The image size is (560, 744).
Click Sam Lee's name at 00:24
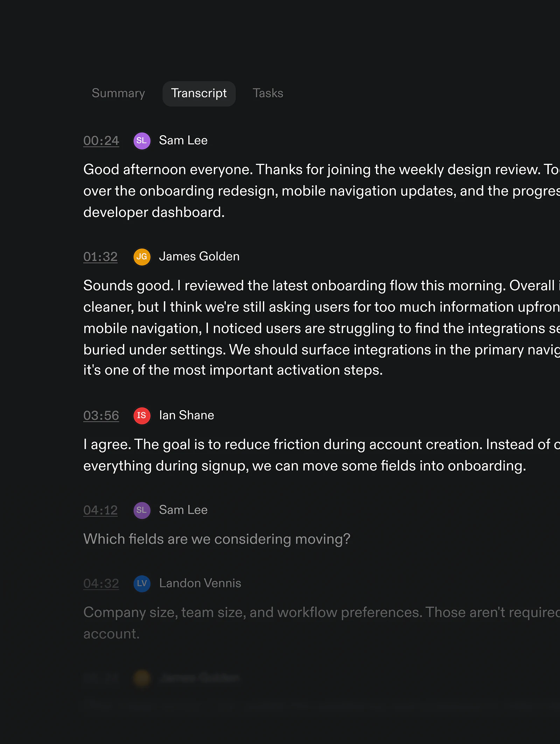point(183,140)
